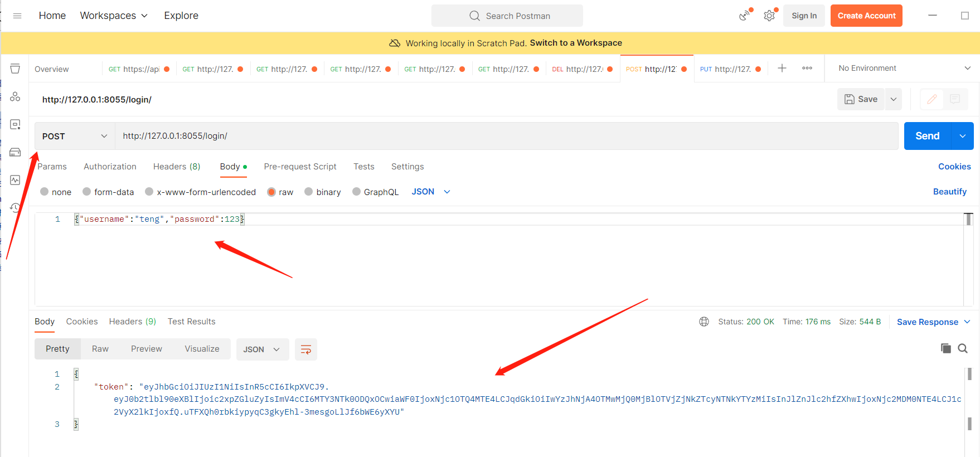Open the hamburger main menu

(x=17, y=16)
